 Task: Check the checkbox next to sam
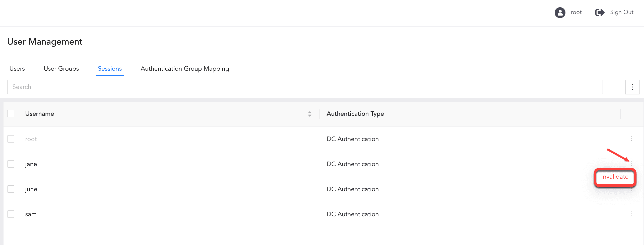[x=11, y=214]
